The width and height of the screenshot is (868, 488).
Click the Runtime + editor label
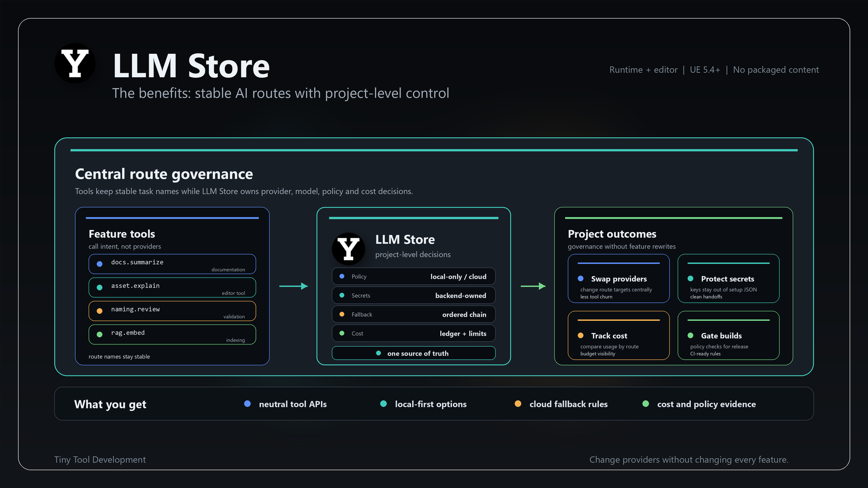[x=643, y=70]
